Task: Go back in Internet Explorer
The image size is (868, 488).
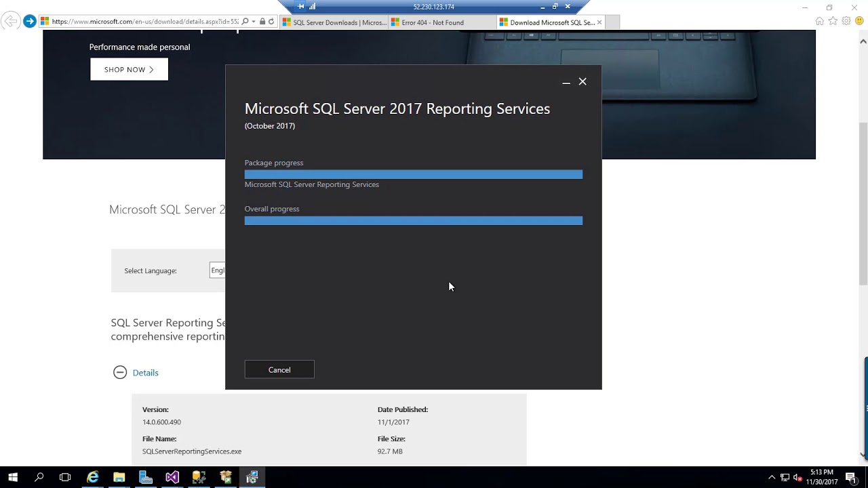Action: (x=10, y=22)
